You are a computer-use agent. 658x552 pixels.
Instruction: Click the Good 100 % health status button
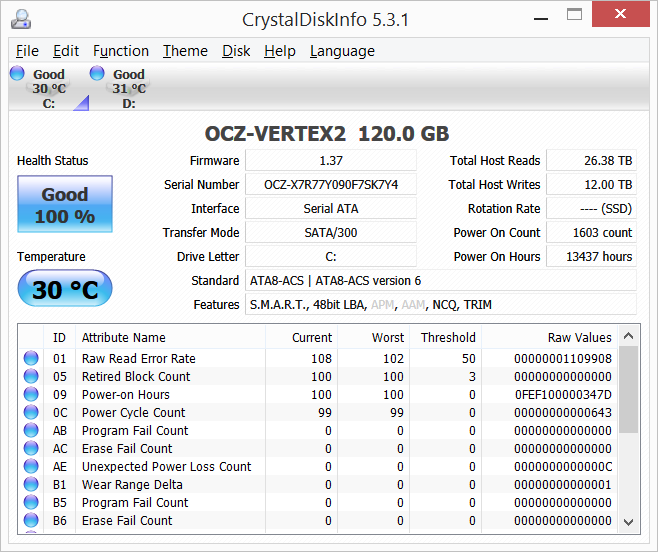click(x=65, y=204)
